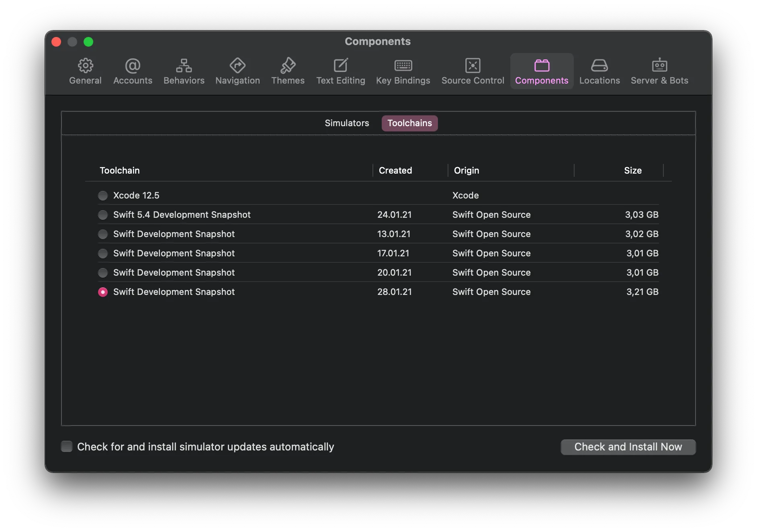Open the Key Bindings pane
Screen dimensions: 757x532
[x=403, y=71]
